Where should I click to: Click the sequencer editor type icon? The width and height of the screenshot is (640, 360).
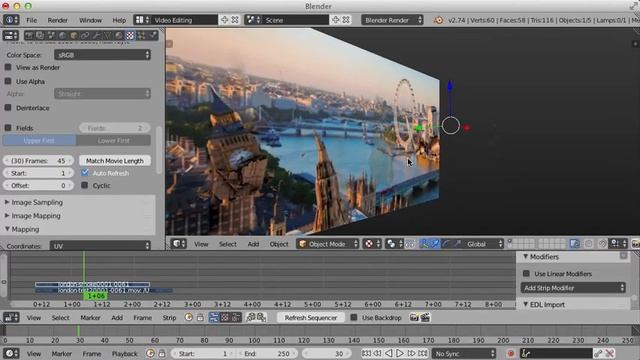coord(11,318)
